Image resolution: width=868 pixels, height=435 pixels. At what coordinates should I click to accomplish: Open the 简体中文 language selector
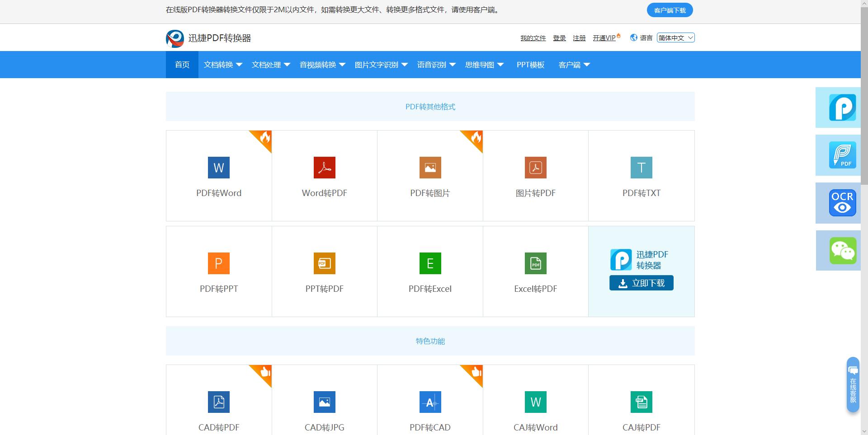675,37
